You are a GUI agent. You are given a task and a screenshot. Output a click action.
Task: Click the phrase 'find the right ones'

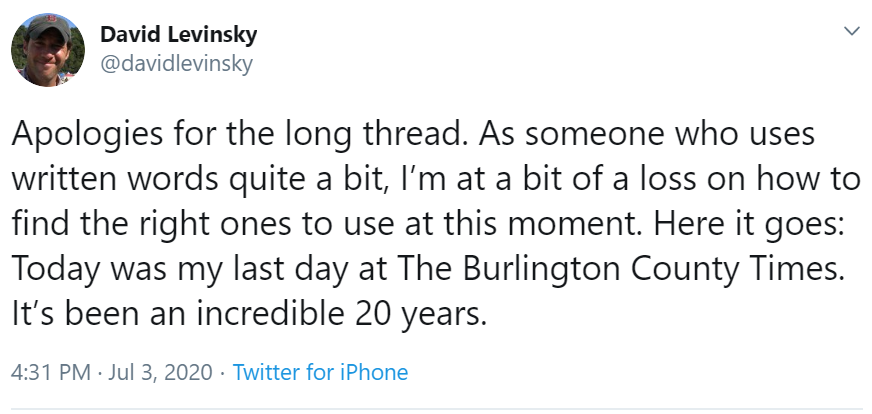(154, 224)
